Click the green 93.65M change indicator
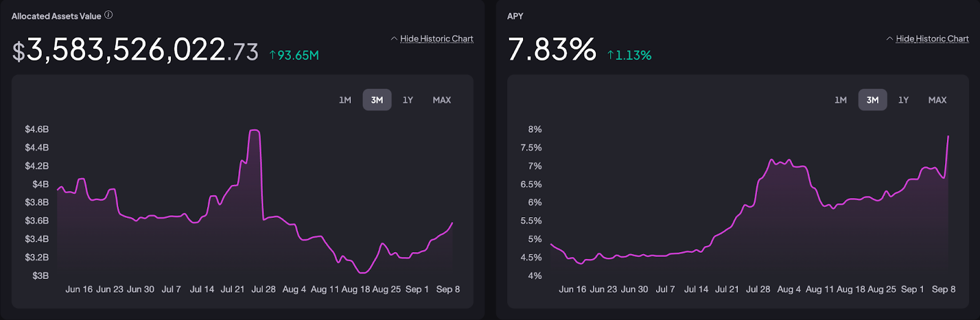 click(295, 55)
